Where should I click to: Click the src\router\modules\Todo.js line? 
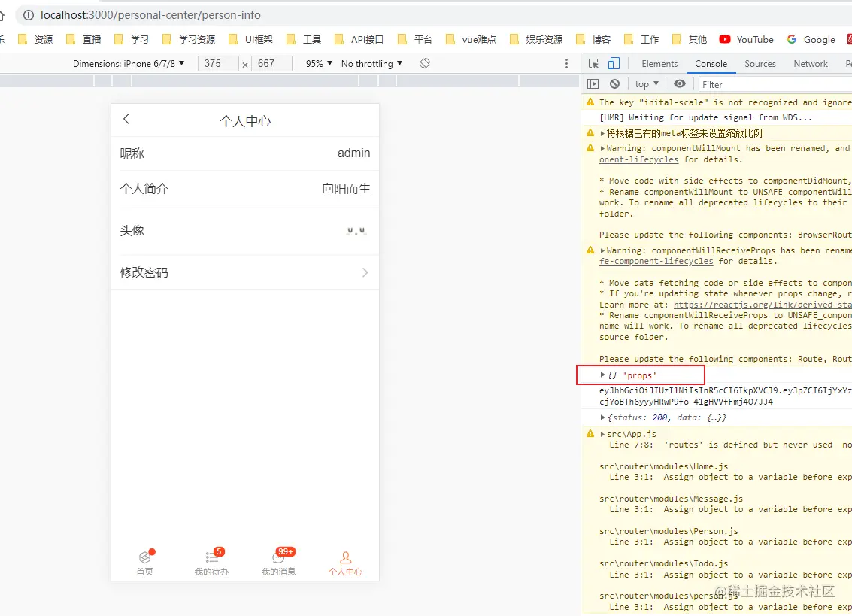(x=663, y=564)
